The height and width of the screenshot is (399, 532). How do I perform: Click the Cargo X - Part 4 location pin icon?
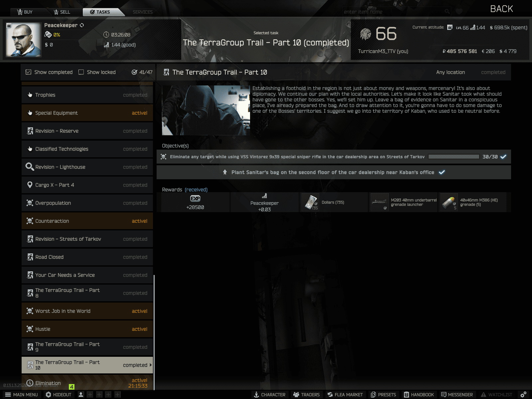click(x=30, y=185)
